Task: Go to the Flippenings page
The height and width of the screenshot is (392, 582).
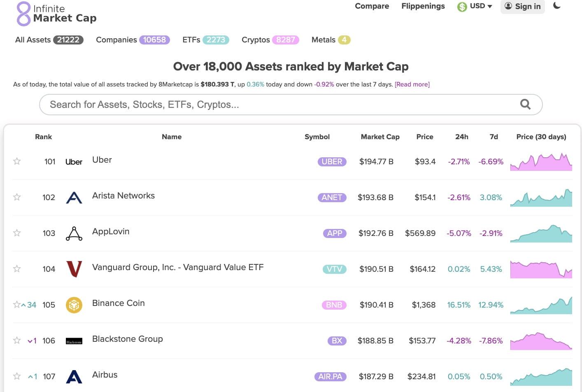Action: pyautogui.click(x=423, y=6)
